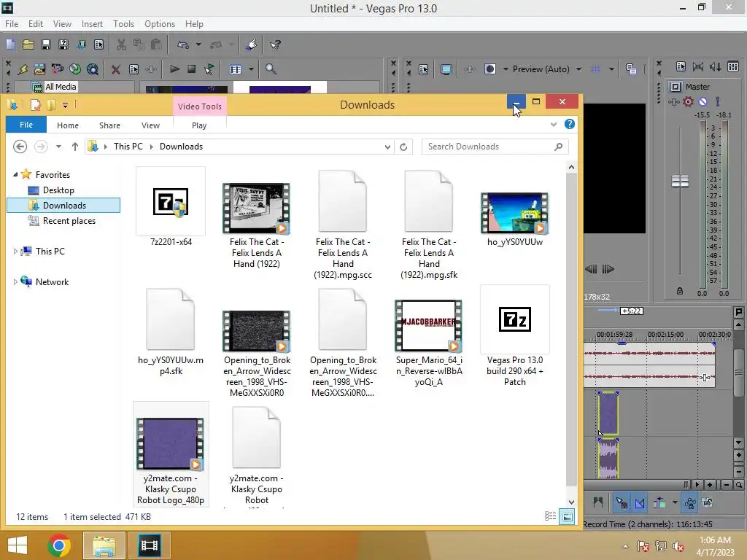
Task: Remove selected media with the red X icon
Action: 116,69
